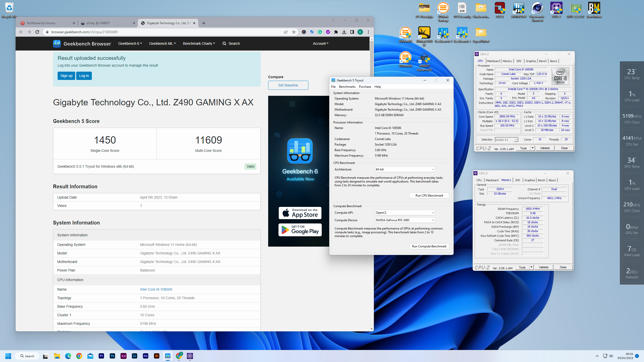
Task: Open Compute API OpenCL dropdown
Action: tap(405, 213)
